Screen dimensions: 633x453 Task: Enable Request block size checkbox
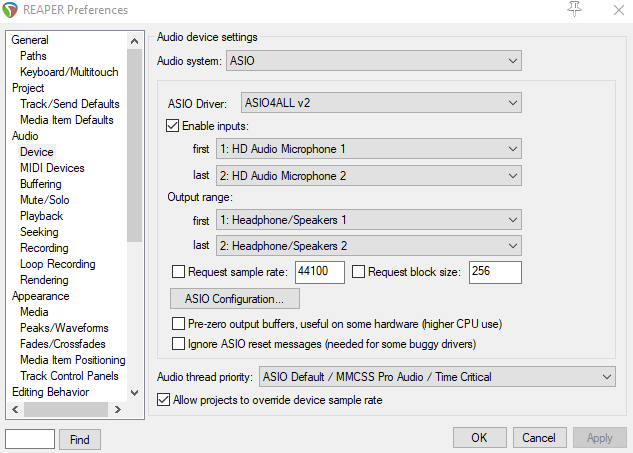[x=358, y=272]
